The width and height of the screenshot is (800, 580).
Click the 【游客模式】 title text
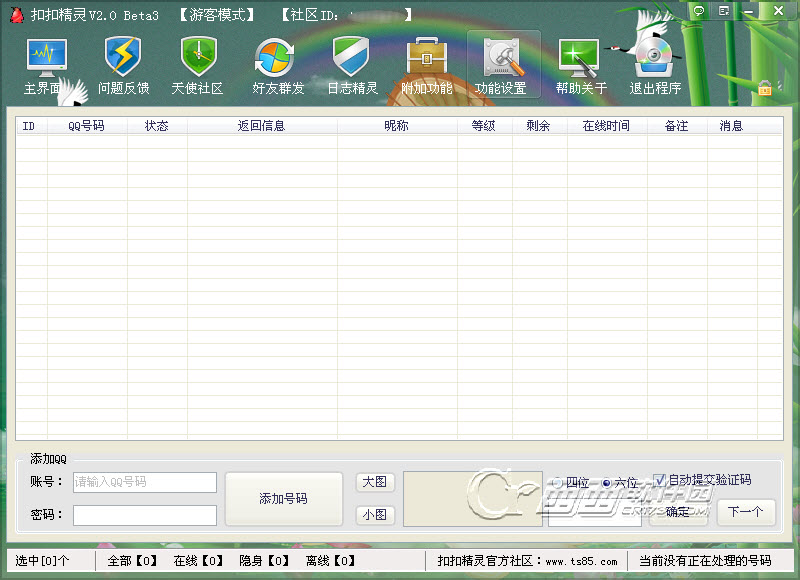(x=217, y=15)
